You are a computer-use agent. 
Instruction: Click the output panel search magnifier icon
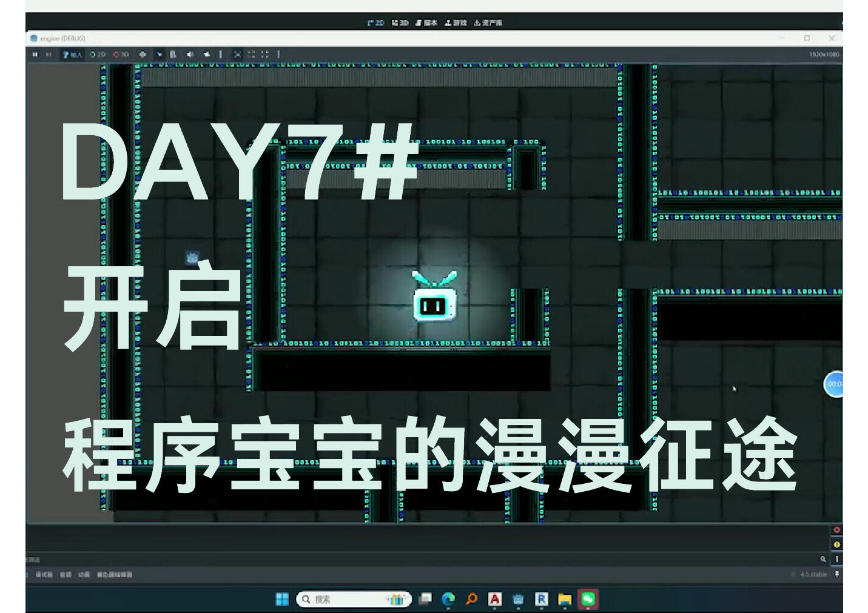click(823, 559)
